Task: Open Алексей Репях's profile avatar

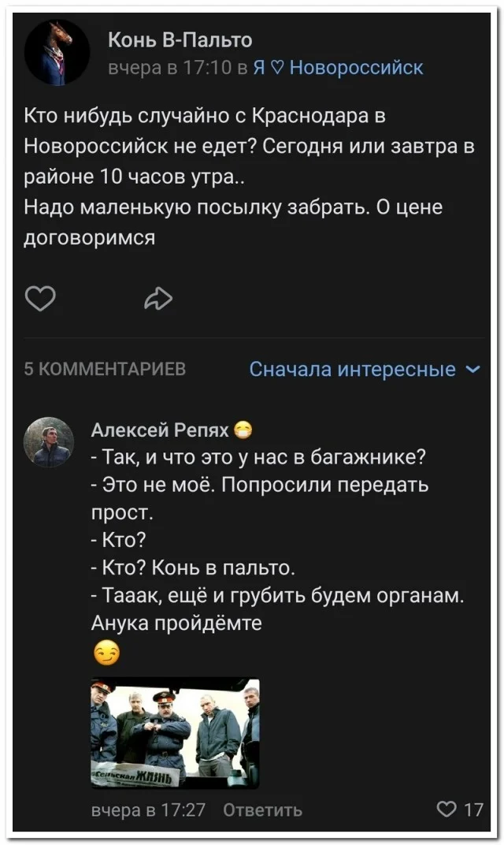Action: coord(50,442)
